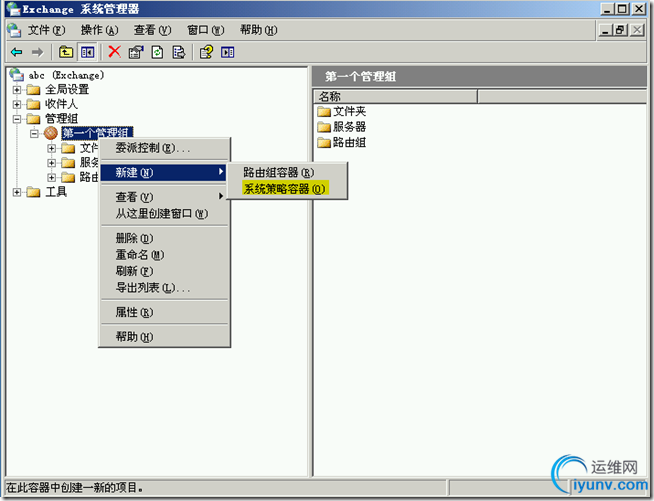This screenshot has height=501, width=654.
Task: Select abc (Exchange) root node
Action: tap(66, 75)
